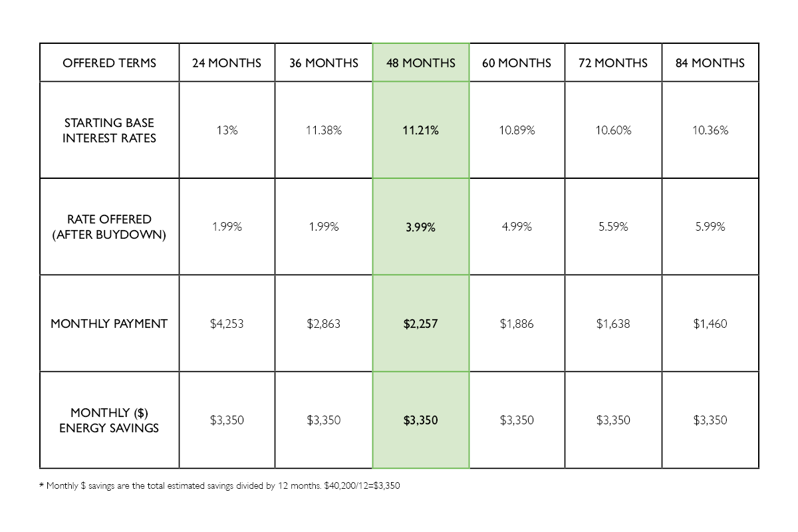
Task: Select the 84 MONTHS column header
Action: (x=710, y=63)
